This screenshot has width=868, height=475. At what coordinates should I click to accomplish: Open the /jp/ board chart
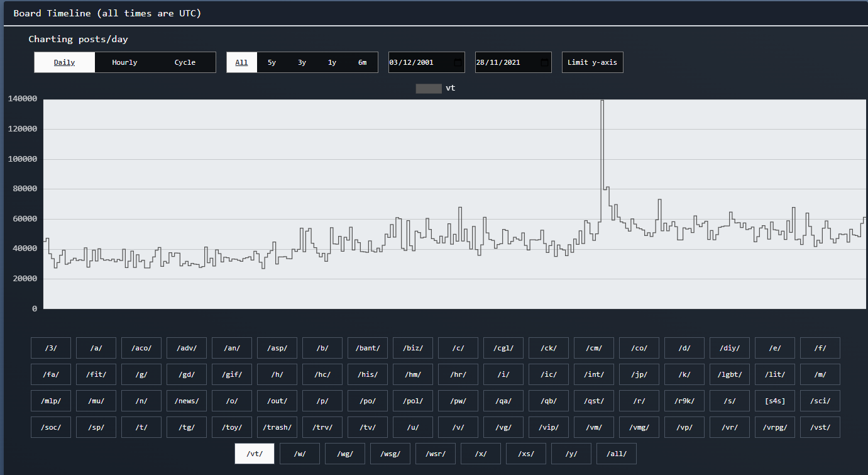tap(639, 374)
